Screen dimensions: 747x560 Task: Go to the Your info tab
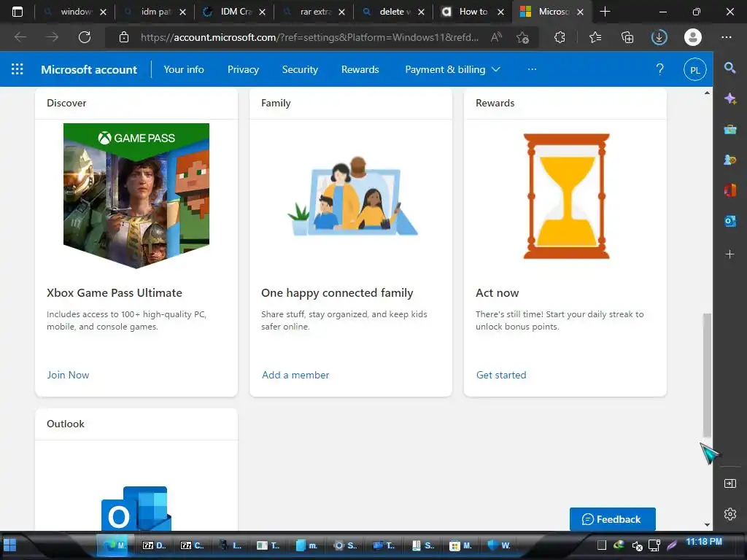point(183,69)
